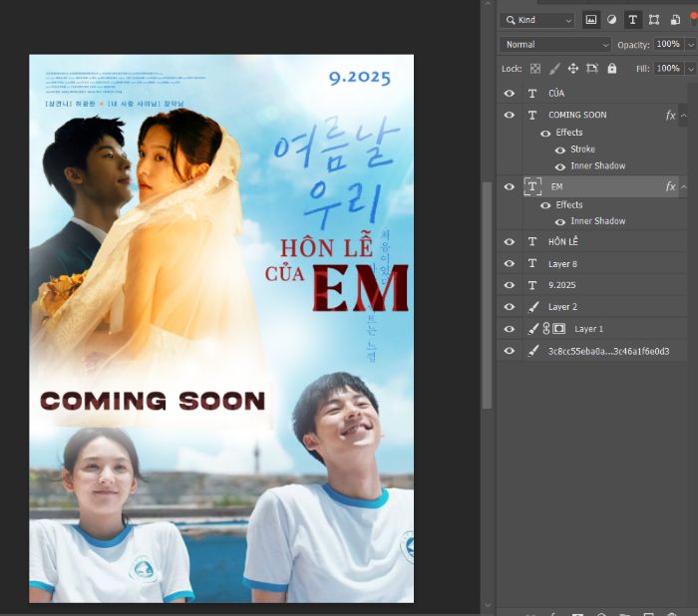
Task: Click the type icon of CỦA layer
Action: tap(531, 94)
